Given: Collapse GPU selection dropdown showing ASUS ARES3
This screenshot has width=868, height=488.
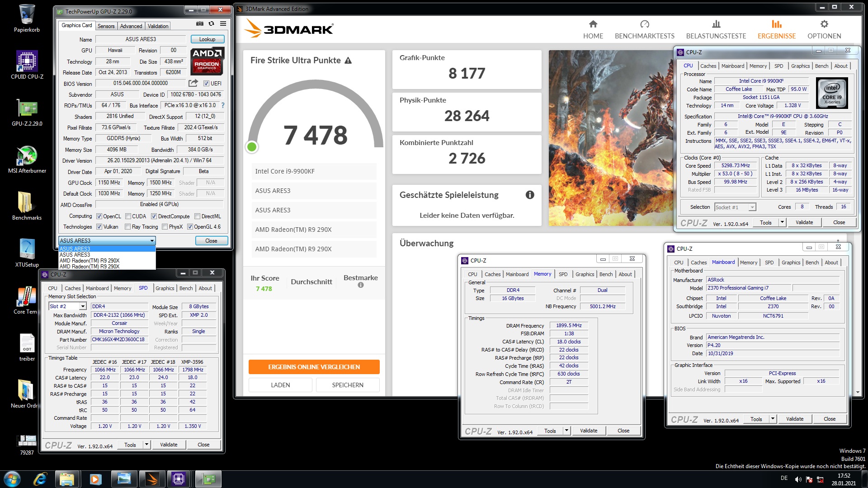Looking at the screenshot, I should [107, 241].
